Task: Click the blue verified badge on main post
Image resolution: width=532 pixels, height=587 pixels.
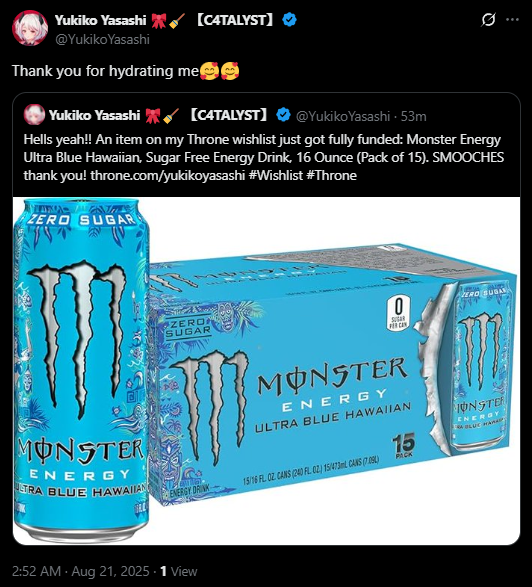Action: [289, 19]
